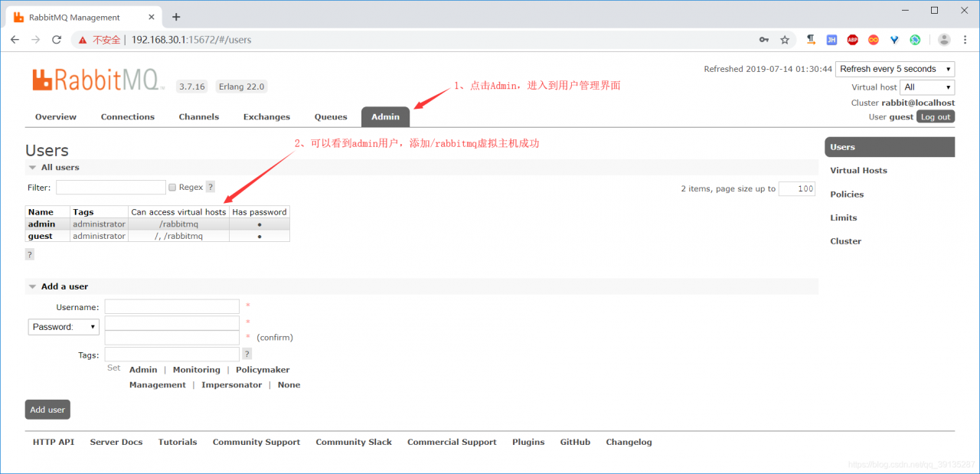Open the Refresh every 5 seconds dropdown
This screenshot has height=474, width=980.
tap(895, 69)
